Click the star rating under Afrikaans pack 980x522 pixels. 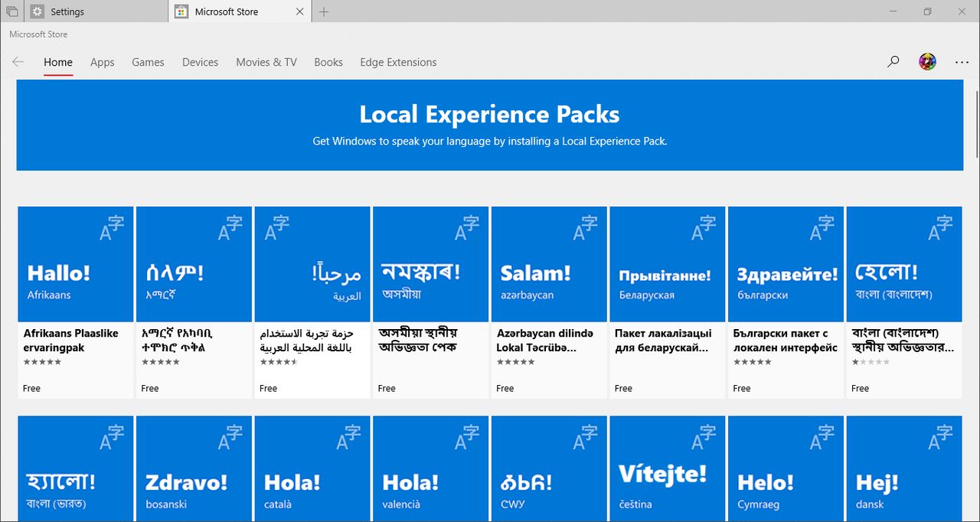click(x=42, y=362)
